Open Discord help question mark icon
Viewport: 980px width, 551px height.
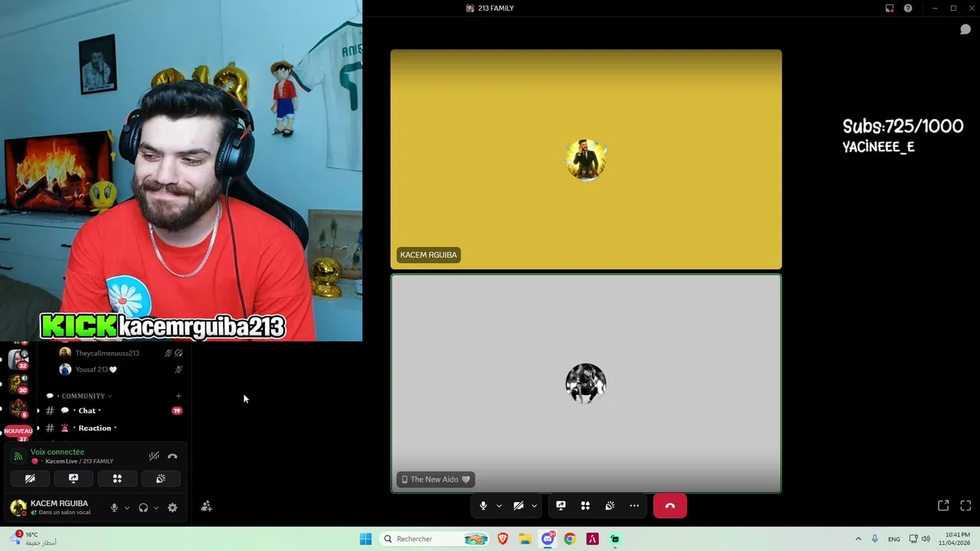tap(908, 8)
